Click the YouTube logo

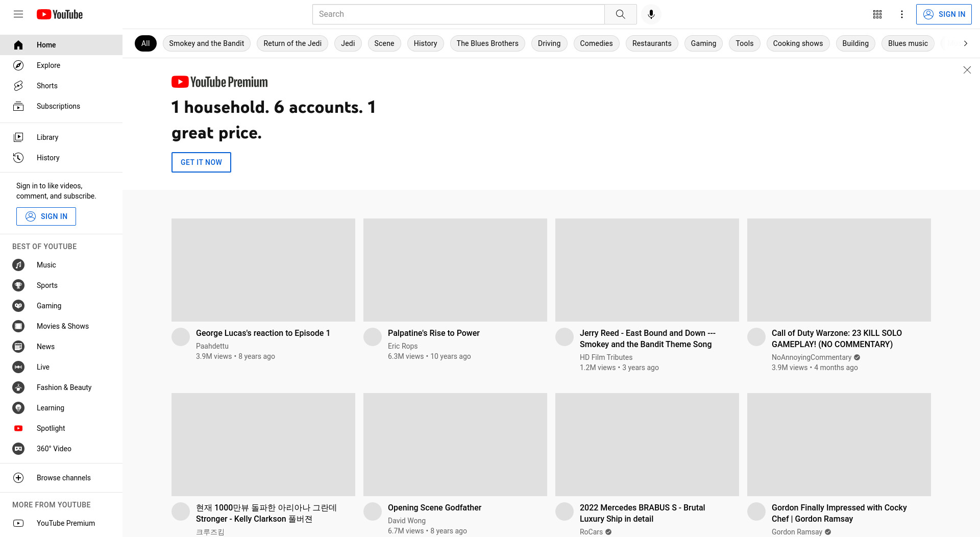60,14
